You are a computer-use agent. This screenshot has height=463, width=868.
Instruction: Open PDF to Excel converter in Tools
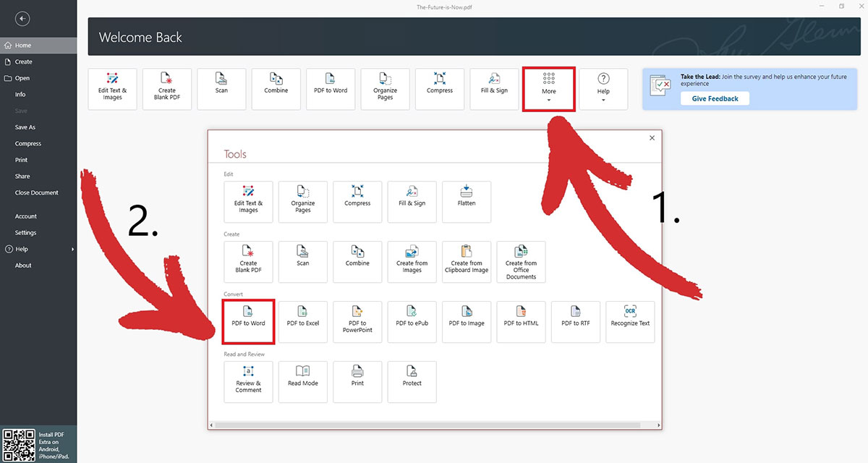pyautogui.click(x=303, y=322)
